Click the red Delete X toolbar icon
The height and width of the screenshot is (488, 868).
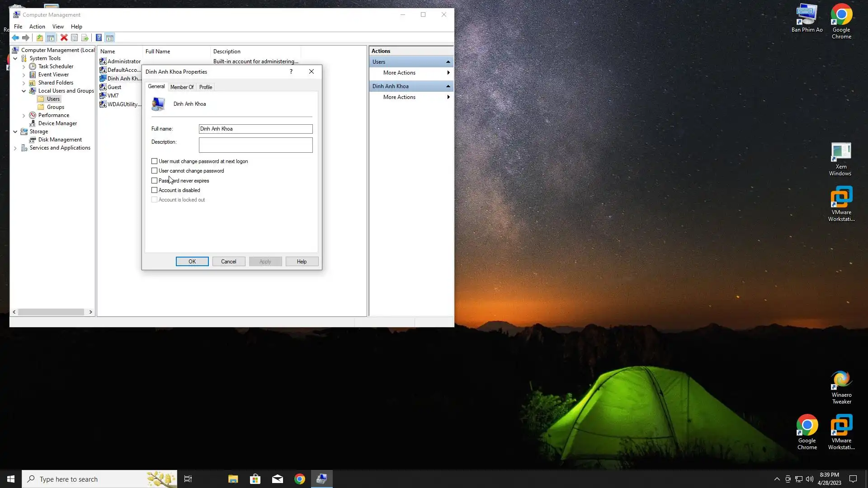pos(64,38)
